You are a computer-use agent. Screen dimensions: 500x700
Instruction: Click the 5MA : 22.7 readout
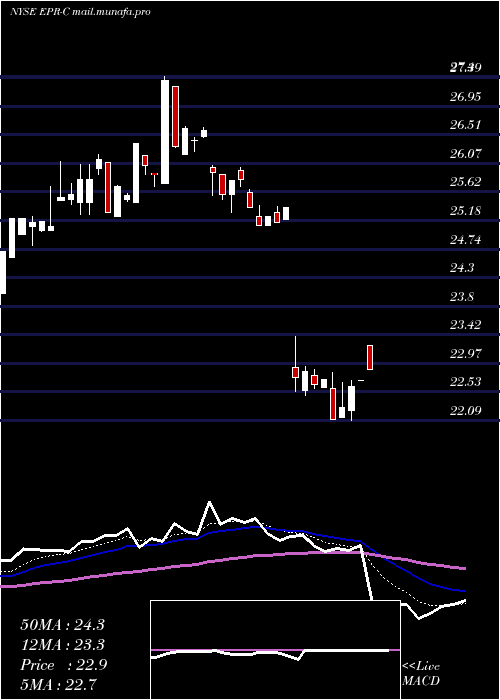coord(59,685)
